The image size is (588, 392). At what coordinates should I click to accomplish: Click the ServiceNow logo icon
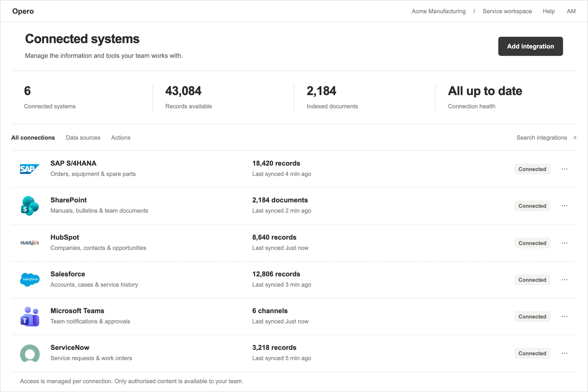[30, 353]
